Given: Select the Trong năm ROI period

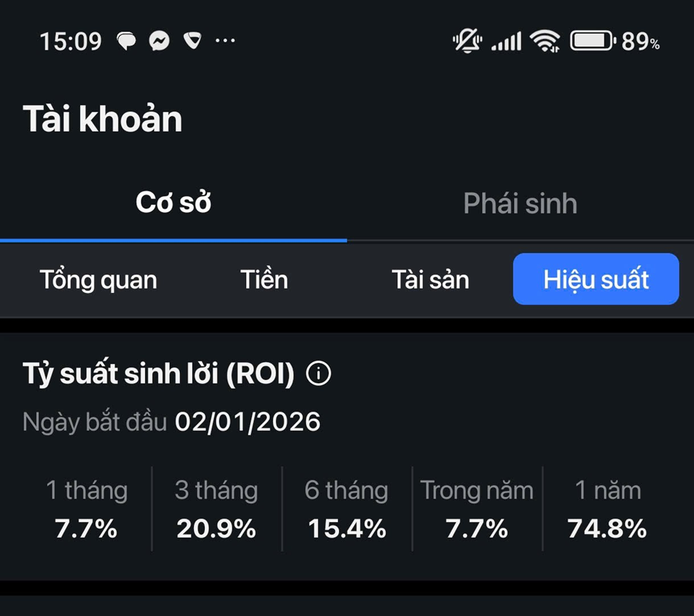Looking at the screenshot, I should (476, 509).
